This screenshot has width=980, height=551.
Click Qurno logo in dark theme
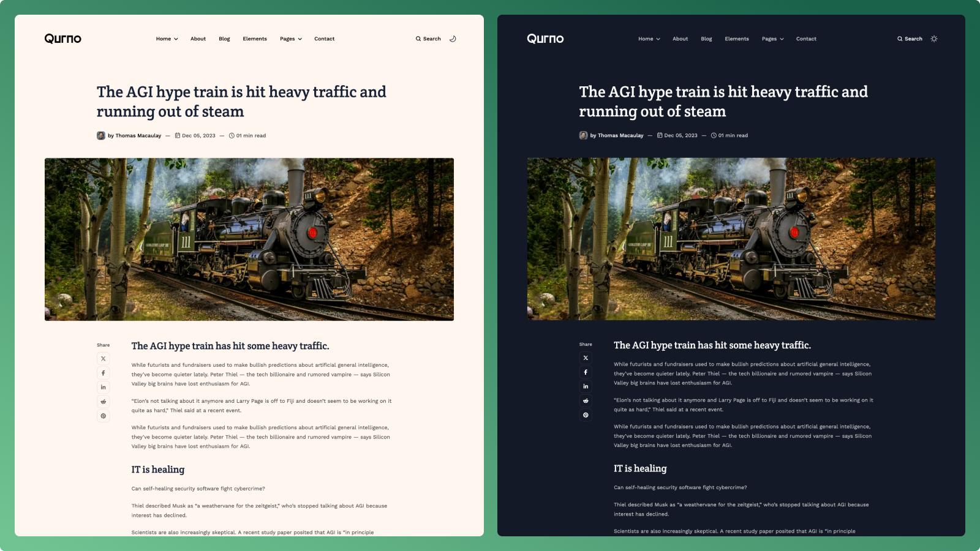point(545,39)
